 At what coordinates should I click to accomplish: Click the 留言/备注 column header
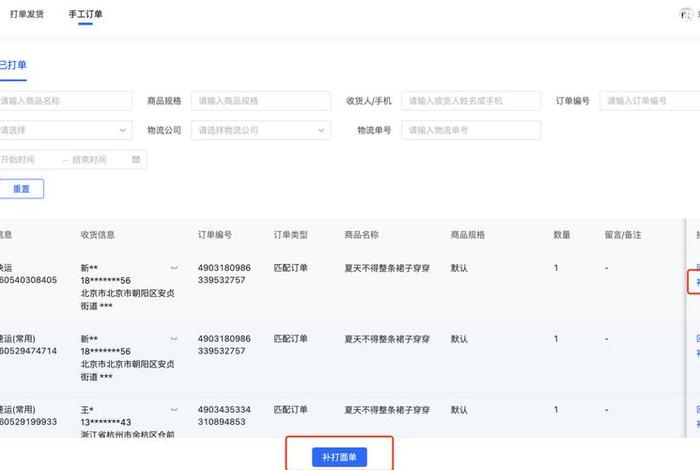pos(623,235)
